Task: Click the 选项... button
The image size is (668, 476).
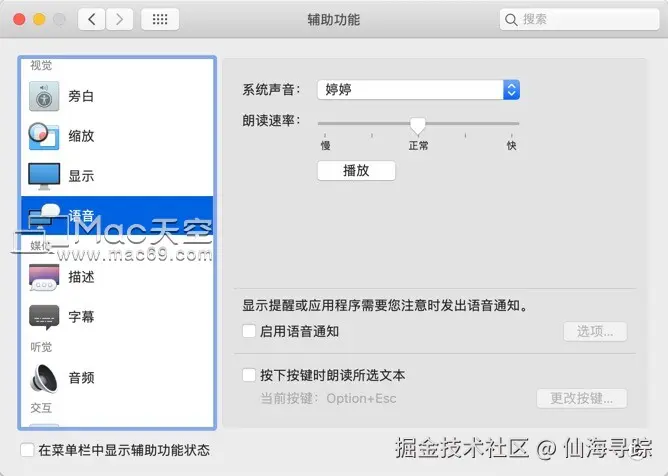Action: point(595,332)
